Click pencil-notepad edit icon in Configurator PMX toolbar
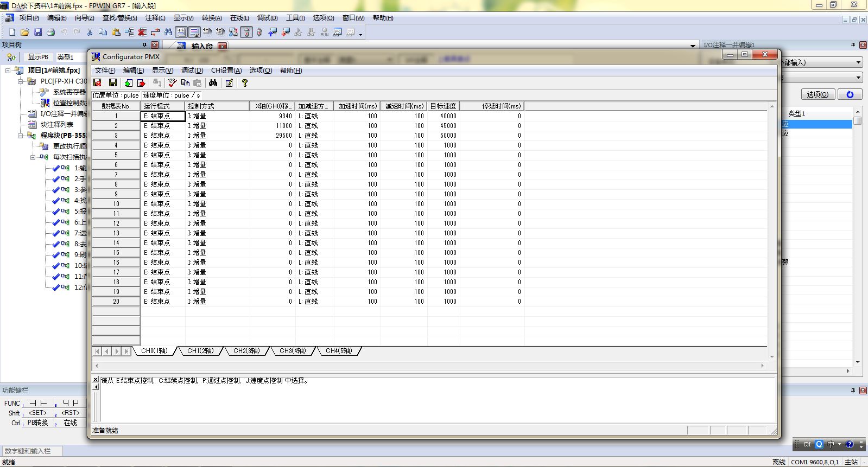Image resolution: width=868 pixels, height=467 pixels. [x=229, y=82]
